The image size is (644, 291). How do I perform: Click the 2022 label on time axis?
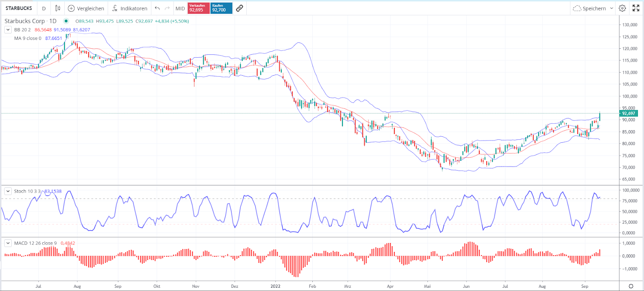pyautogui.click(x=275, y=286)
